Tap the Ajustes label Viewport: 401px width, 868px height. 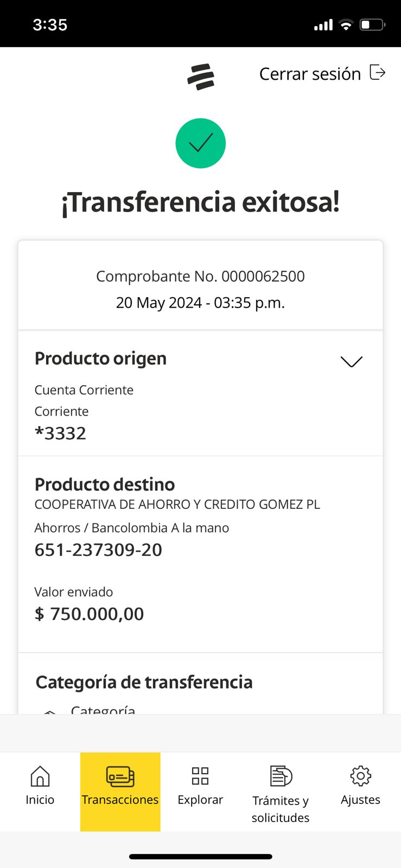tap(360, 800)
